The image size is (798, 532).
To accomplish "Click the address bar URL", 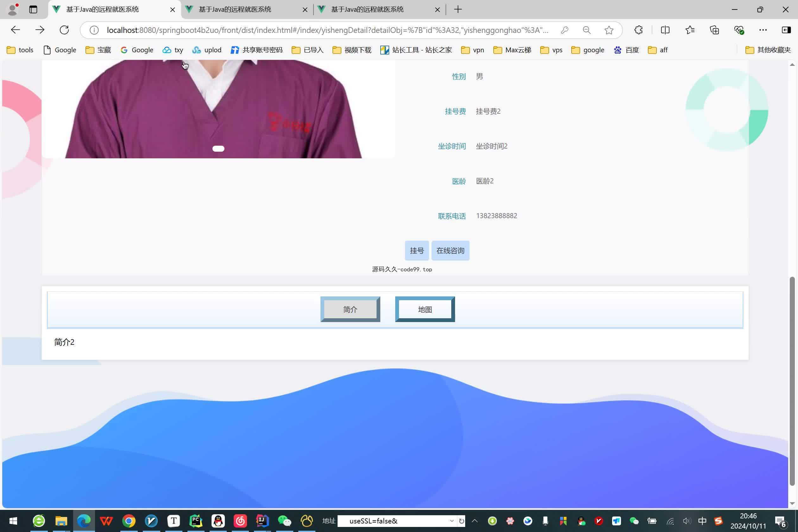I will coord(327,30).
